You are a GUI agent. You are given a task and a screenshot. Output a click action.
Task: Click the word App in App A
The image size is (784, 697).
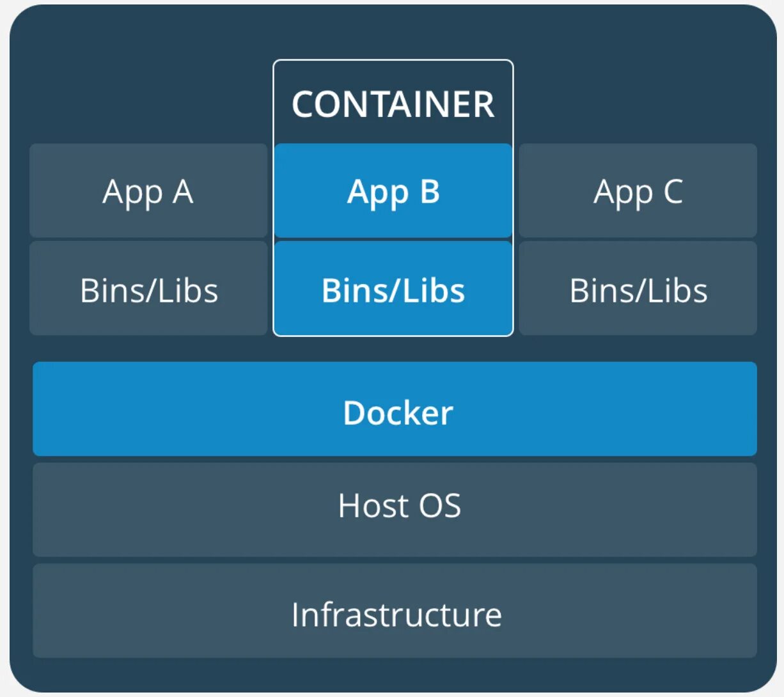tap(132, 192)
